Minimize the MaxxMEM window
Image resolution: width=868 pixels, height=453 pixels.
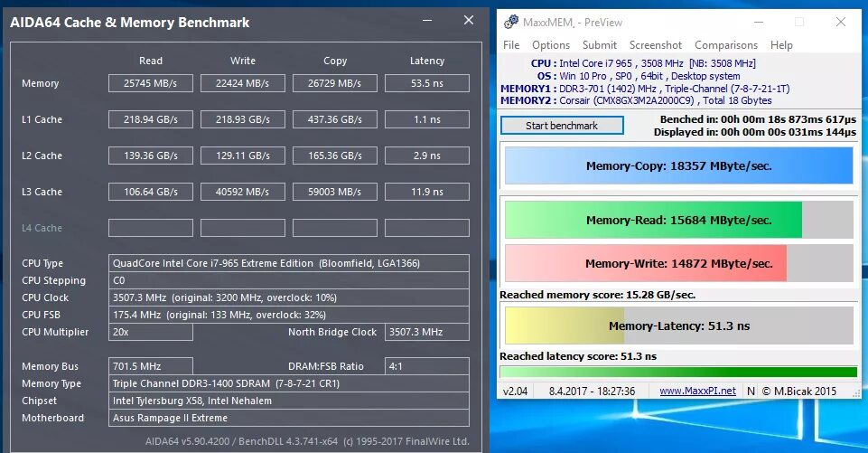(759, 23)
